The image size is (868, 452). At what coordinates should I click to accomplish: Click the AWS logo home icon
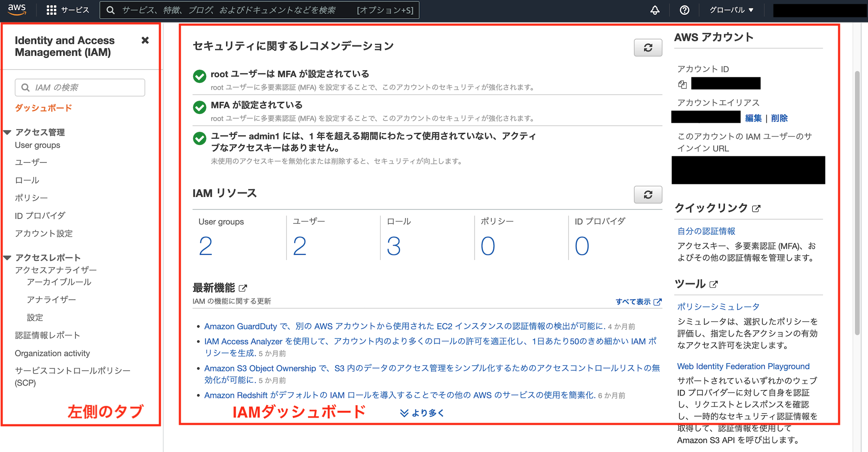coord(17,9)
